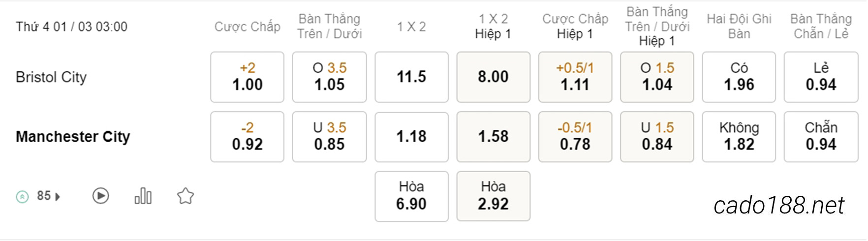868x241 pixels.
Task: Choose first-half Bristol City win at 8.00
Action: (x=493, y=77)
